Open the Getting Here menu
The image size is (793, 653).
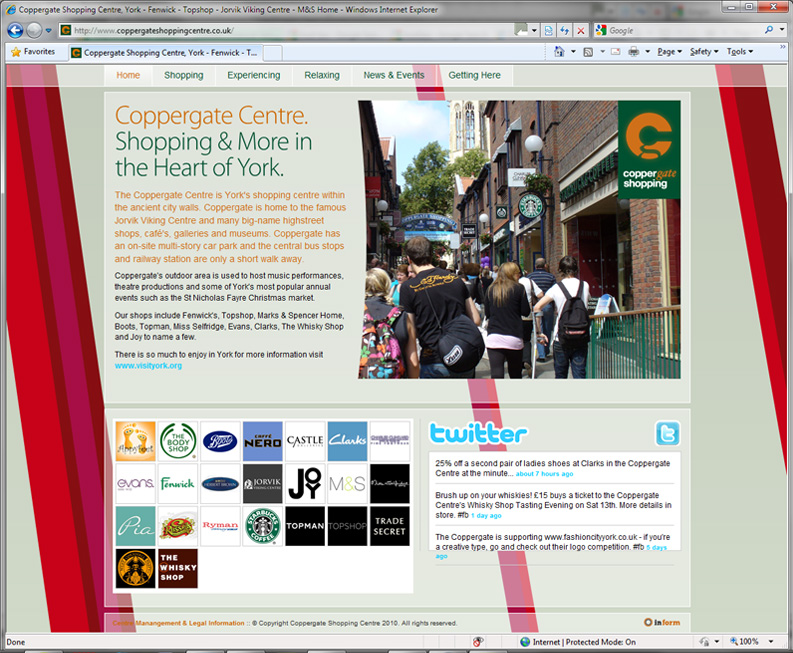pyautogui.click(x=474, y=75)
